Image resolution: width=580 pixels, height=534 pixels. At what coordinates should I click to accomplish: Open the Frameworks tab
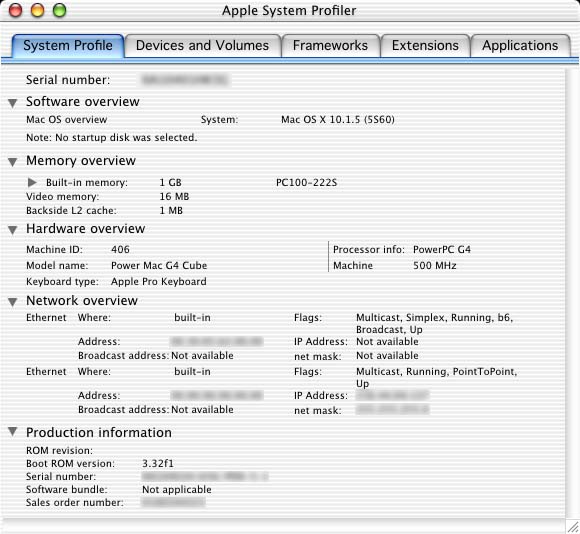(x=330, y=46)
